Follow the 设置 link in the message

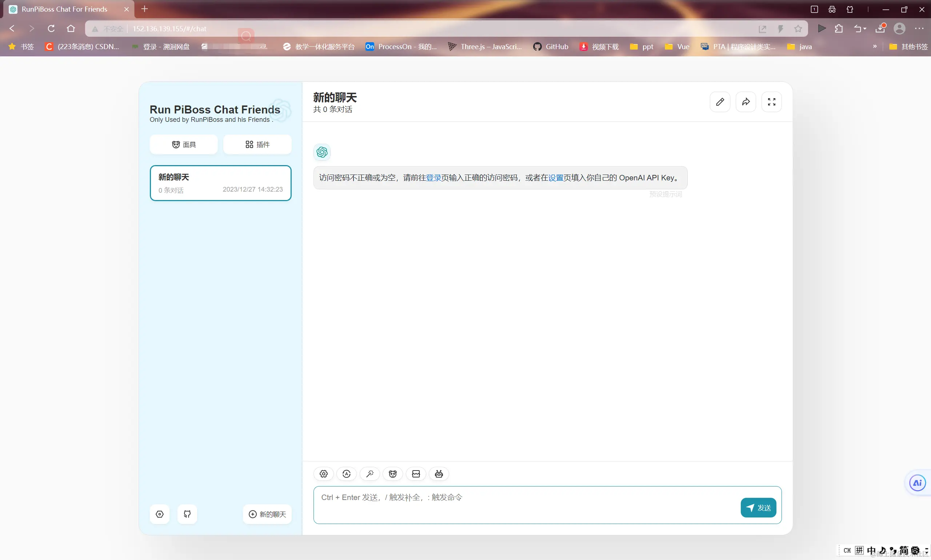(x=555, y=178)
